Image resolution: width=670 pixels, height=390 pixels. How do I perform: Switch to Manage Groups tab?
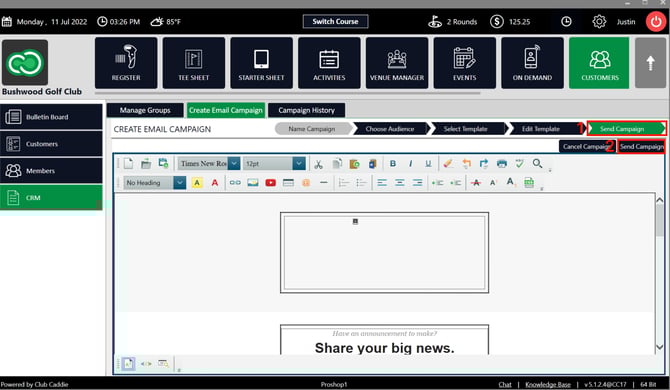145,110
